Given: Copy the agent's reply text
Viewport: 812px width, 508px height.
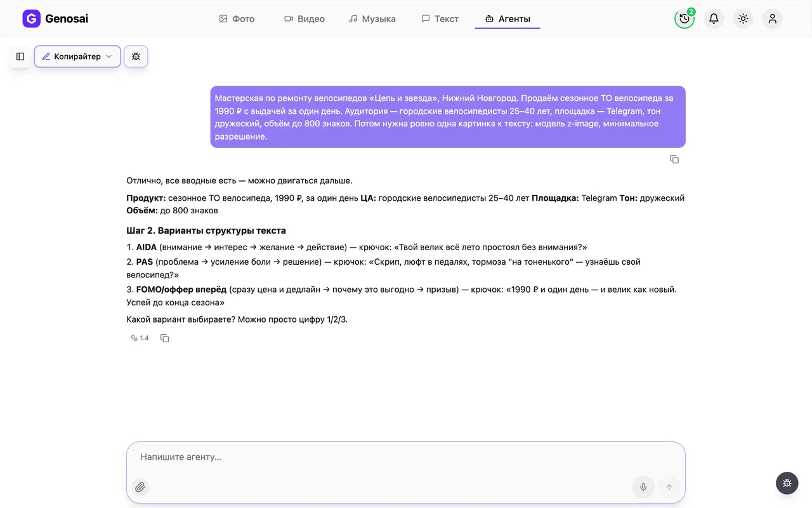Looking at the screenshot, I should pos(165,338).
